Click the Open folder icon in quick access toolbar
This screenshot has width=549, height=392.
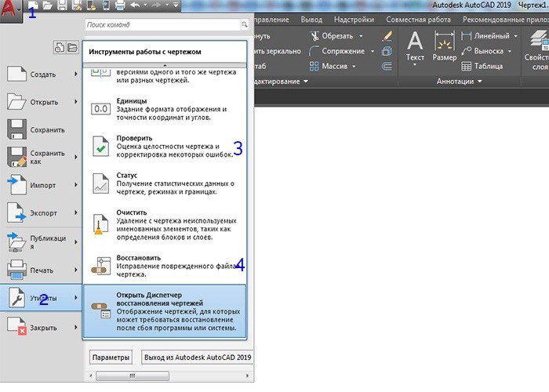(47, 5)
